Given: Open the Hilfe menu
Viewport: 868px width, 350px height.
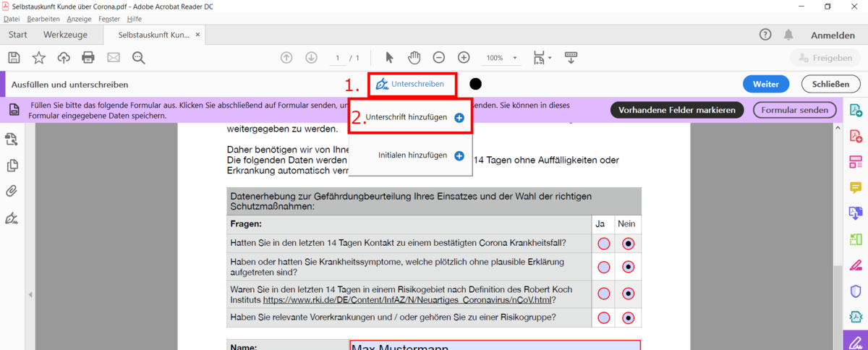Looking at the screenshot, I should point(134,19).
